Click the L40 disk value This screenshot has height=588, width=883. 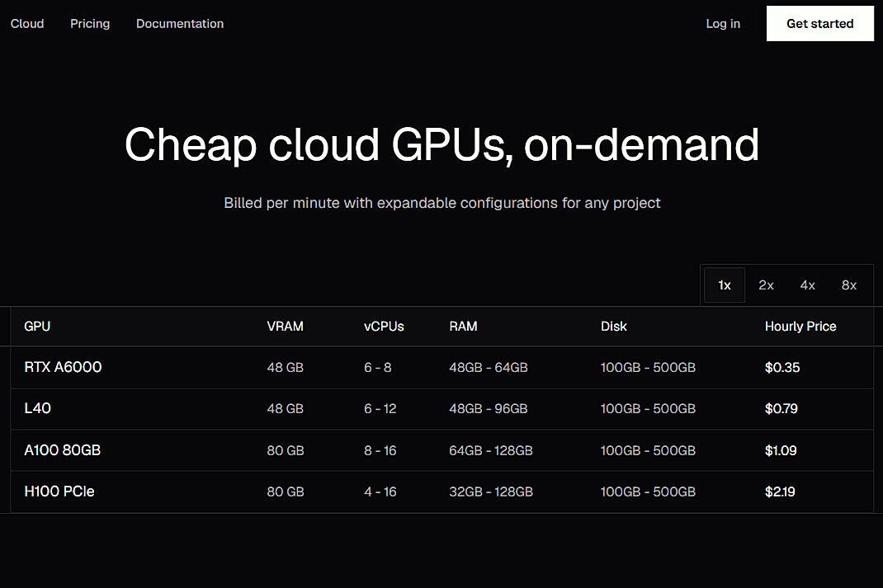pyautogui.click(x=648, y=408)
